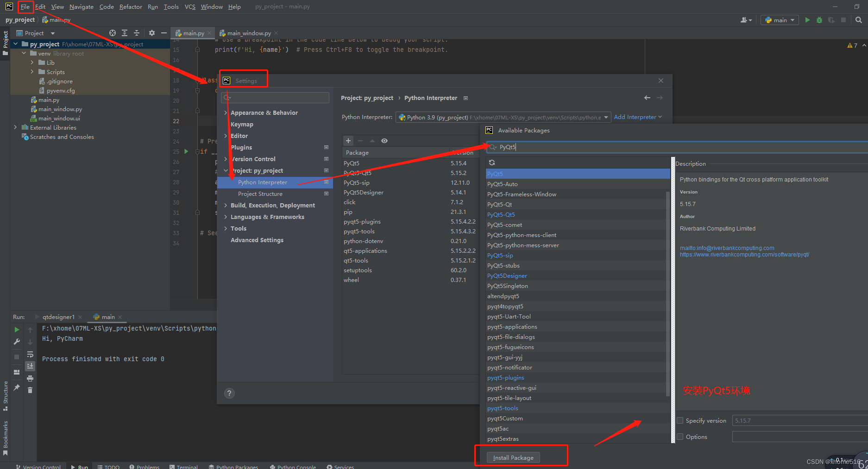Select python-dotenv installed package row
Viewport: 868px width, 469px height.
click(x=410, y=241)
